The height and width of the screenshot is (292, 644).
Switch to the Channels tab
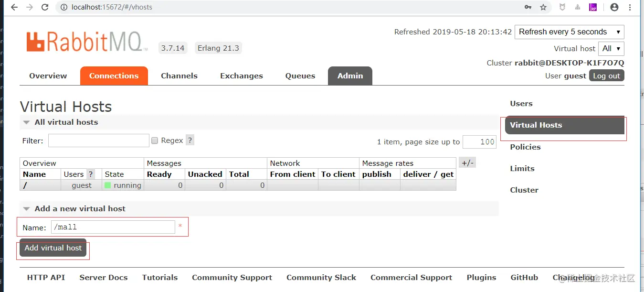(179, 76)
